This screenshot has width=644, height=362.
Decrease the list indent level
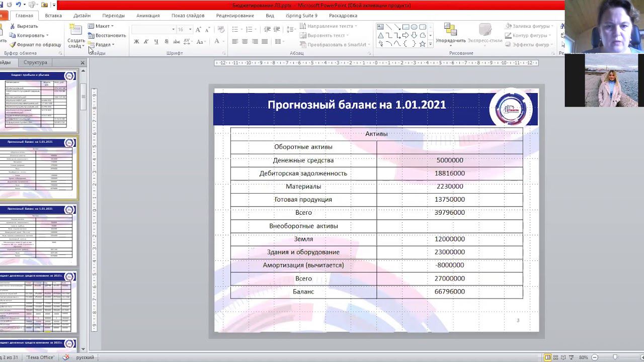click(x=268, y=30)
